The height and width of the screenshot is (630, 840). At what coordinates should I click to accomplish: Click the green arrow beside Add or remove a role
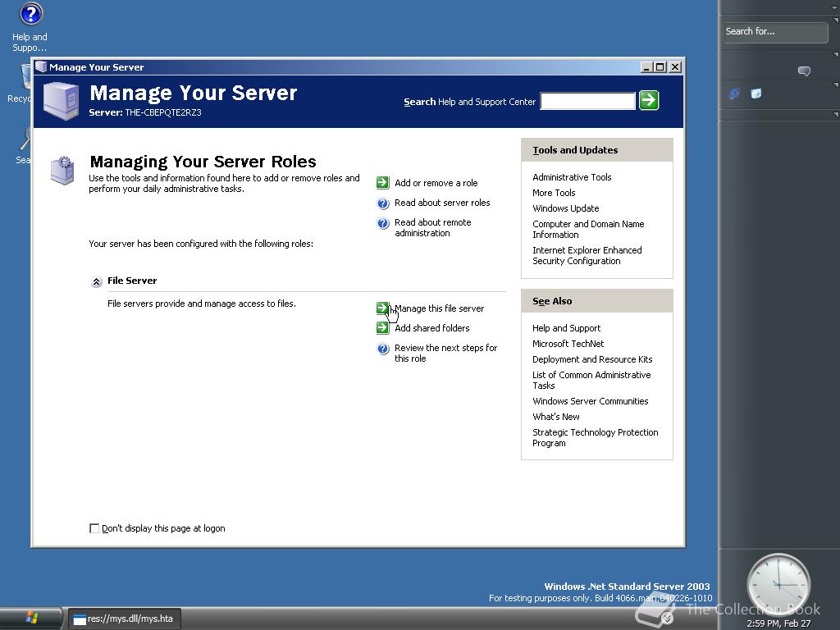382,183
